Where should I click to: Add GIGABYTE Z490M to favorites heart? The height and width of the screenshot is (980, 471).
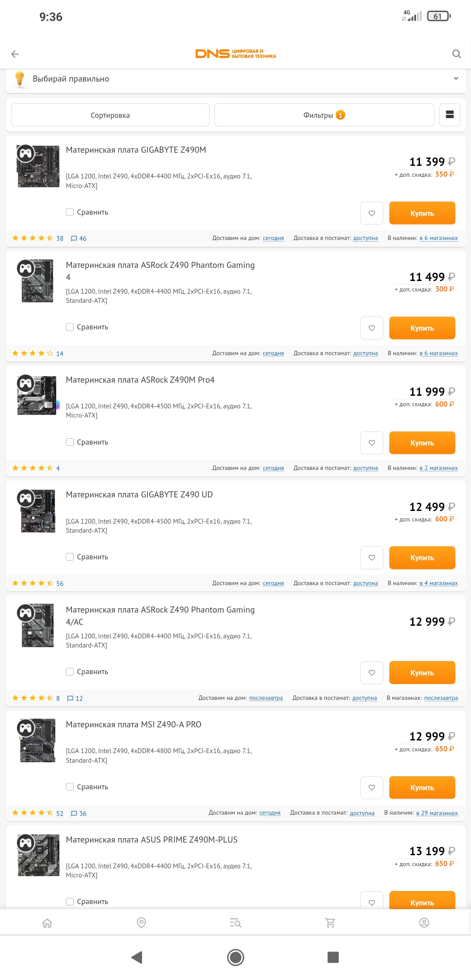pyautogui.click(x=372, y=213)
